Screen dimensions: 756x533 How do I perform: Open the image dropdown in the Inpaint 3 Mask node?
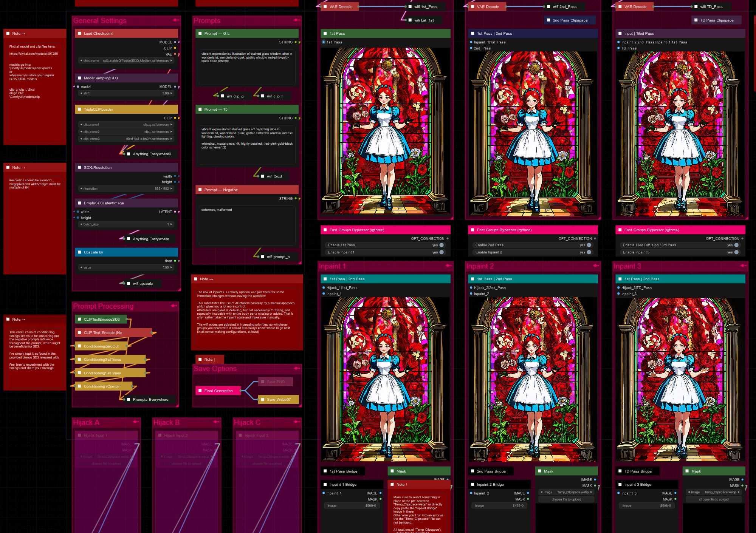pyautogui.click(x=714, y=492)
